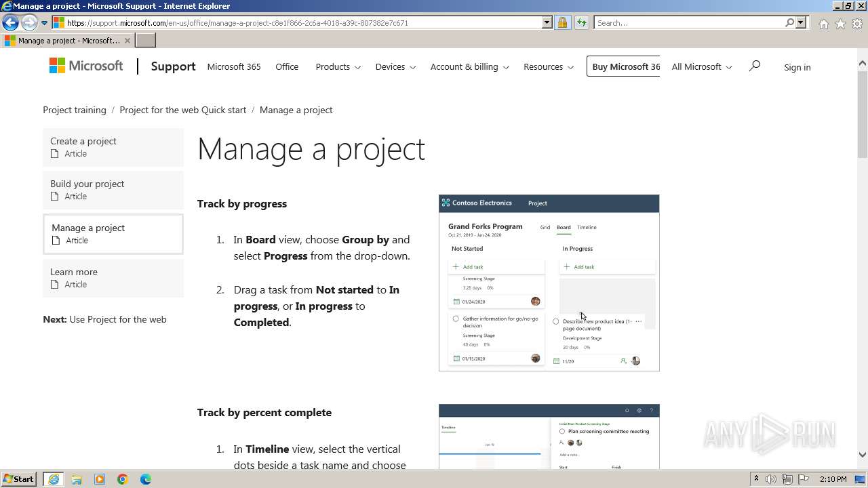Open the Learn more article
Screen dimensions: 868x488
(x=113, y=278)
